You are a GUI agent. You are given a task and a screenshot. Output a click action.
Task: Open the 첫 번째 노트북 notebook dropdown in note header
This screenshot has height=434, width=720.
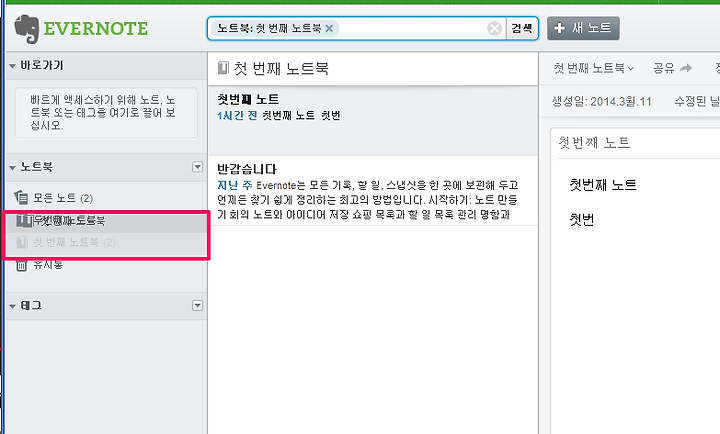[x=593, y=68]
